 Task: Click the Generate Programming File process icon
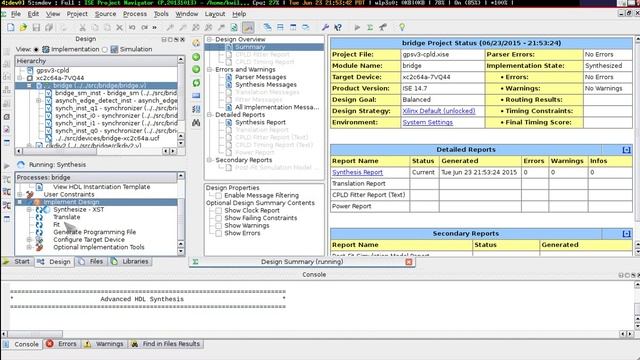(39, 232)
